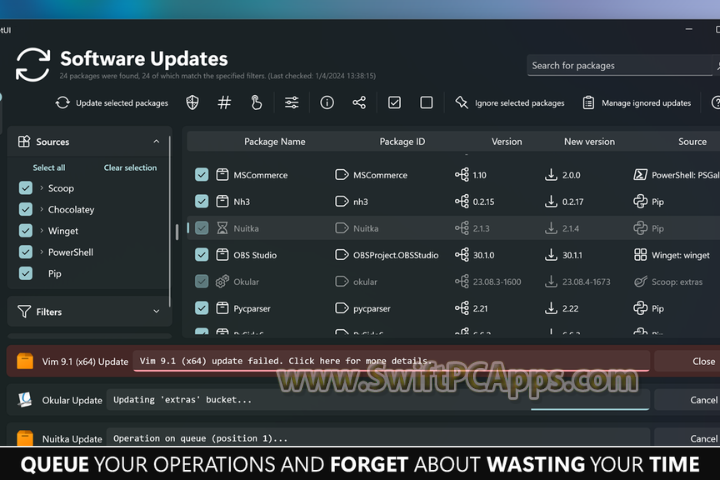
Task: Uncheck the PowerShell source checkbox
Action: (26, 252)
